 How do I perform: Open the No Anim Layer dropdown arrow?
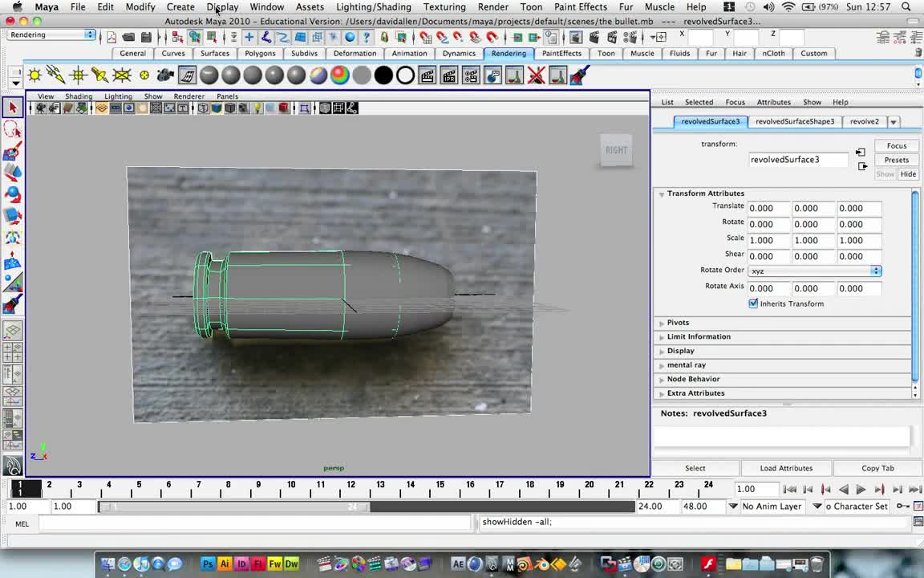coord(732,506)
